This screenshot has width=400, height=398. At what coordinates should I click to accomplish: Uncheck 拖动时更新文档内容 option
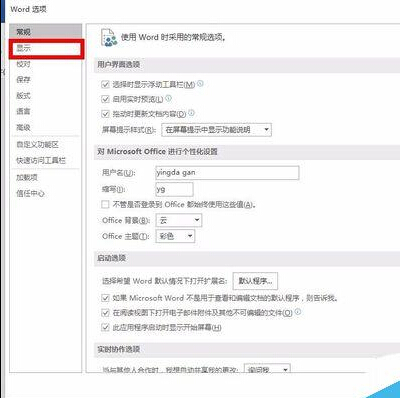[105, 114]
